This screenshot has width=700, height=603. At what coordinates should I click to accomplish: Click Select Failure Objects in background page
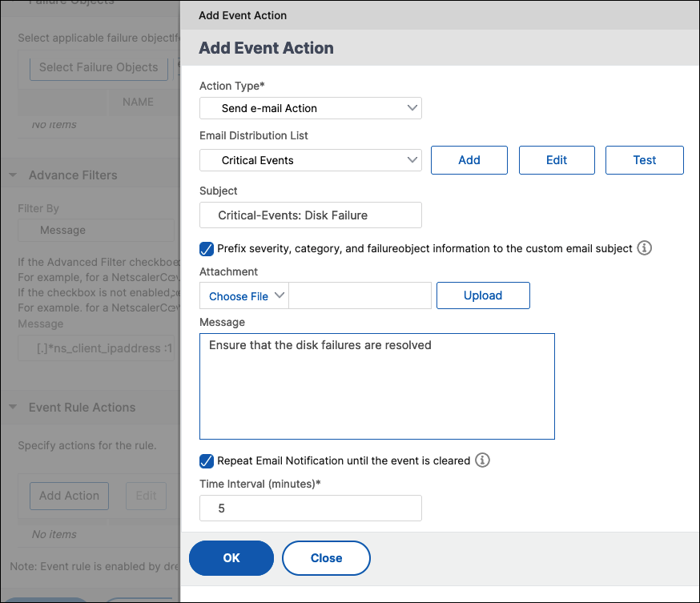click(99, 67)
